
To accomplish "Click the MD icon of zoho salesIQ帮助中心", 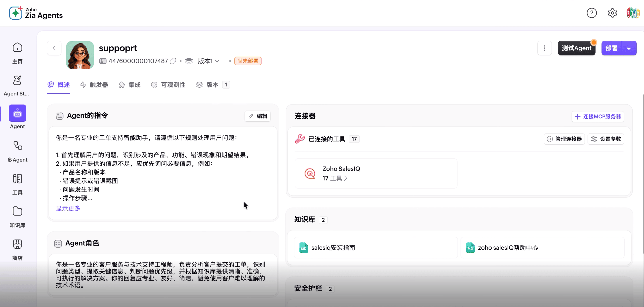I will [470, 247].
